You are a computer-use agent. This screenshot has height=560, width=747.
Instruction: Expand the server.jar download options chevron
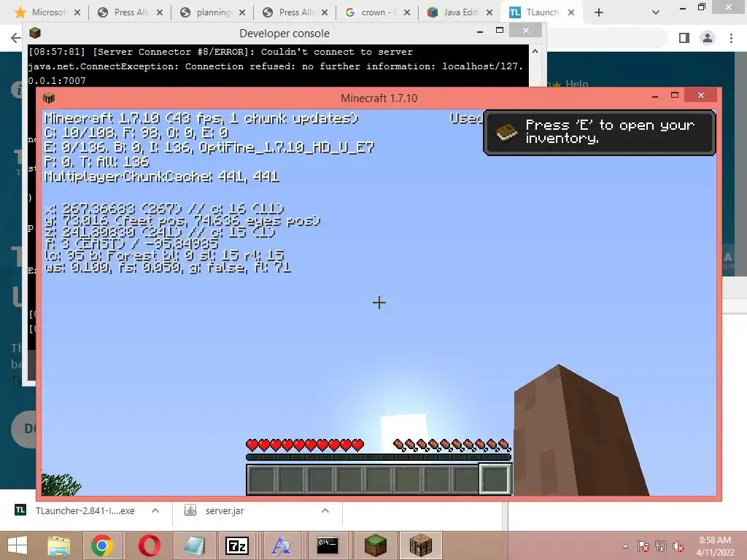pos(325,510)
